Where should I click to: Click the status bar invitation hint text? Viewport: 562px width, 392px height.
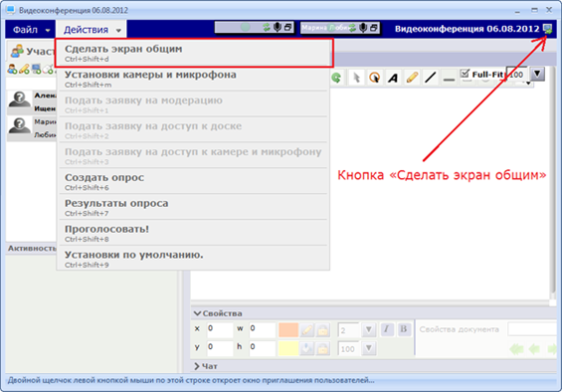tap(191, 380)
